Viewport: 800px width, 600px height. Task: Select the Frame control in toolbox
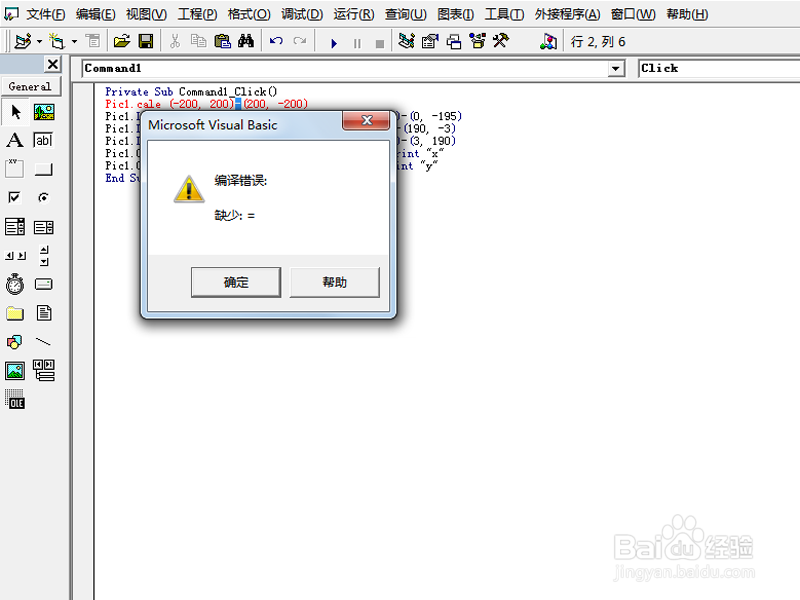(15, 168)
